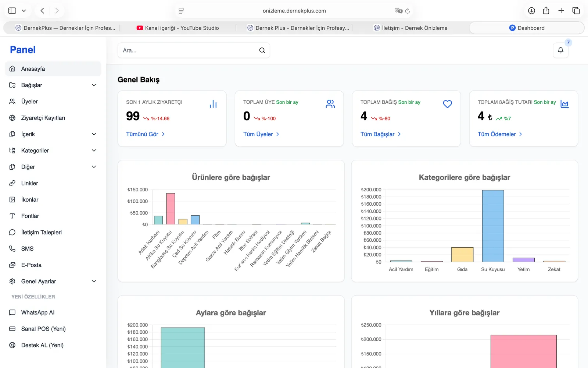Viewport: 588px width, 368px height.
Task: Click the E-Posta sidebar label
Action: click(x=31, y=265)
